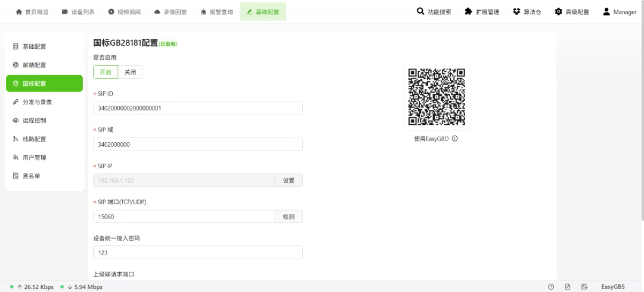
Task: Switch to the 录像回放 tab
Action: pos(171,12)
